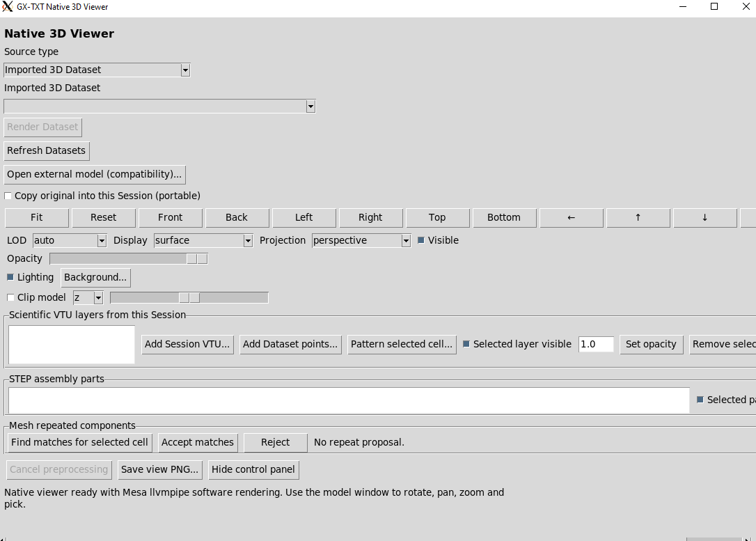This screenshot has height=541, width=756.
Task: Open the Projection perspective dropdown
Action: pyautogui.click(x=406, y=241)
